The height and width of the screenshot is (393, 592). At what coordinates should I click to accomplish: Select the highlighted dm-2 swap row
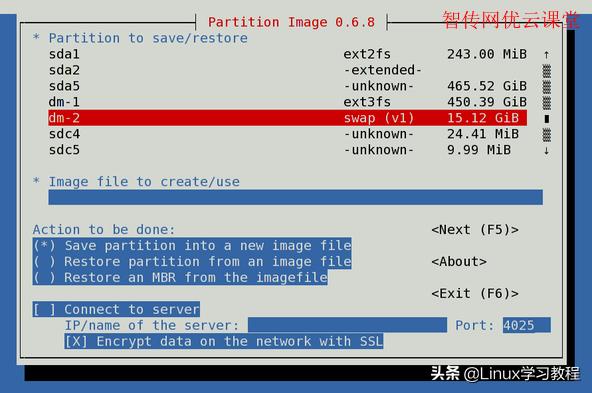tap(288, 118)
